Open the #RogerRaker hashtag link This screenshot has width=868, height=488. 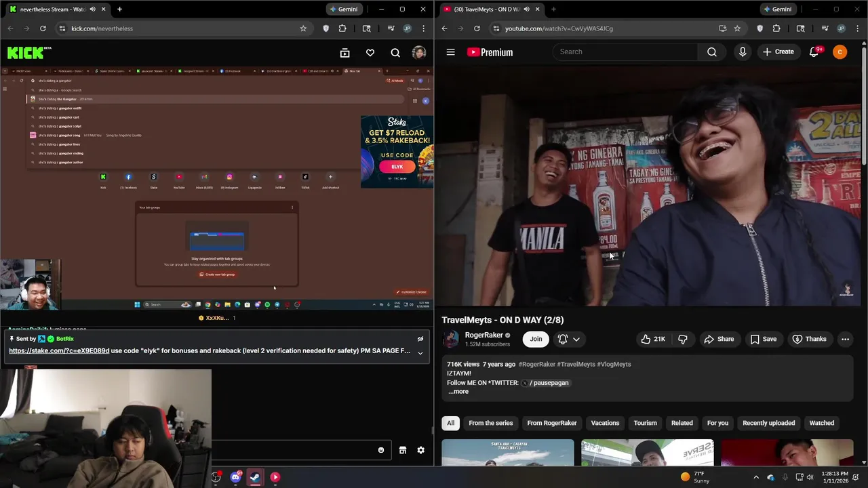pos(537,364)
